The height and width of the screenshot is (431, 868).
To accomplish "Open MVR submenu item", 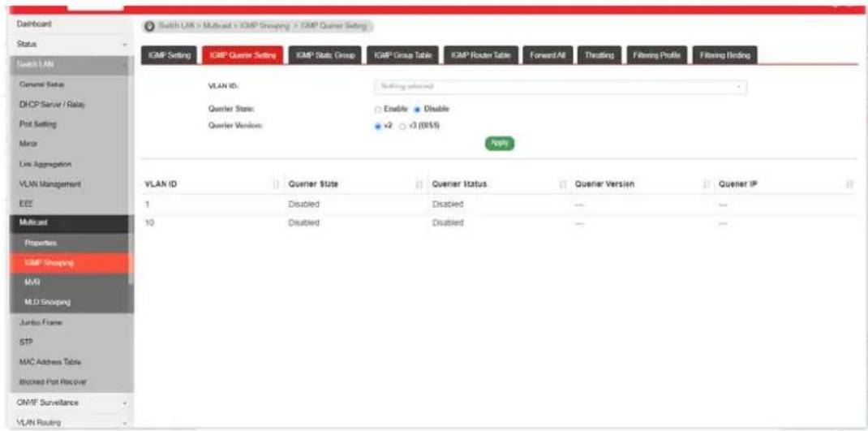I will [69, 282].
